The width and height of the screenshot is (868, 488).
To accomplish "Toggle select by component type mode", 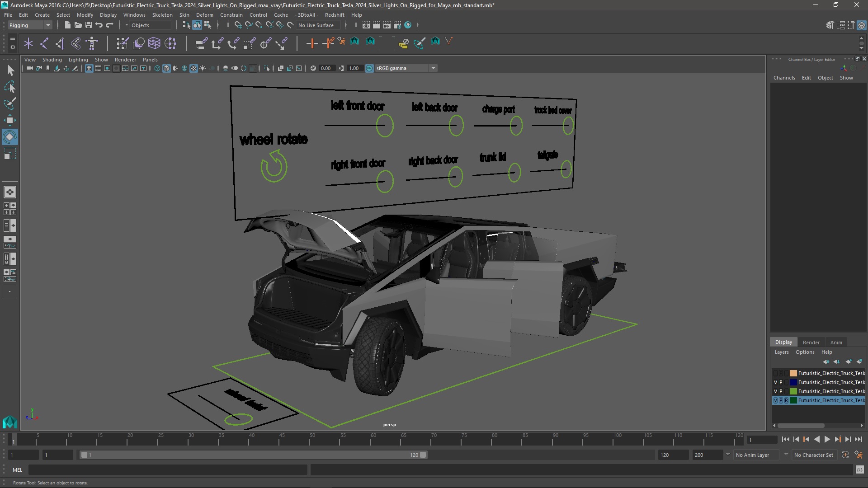I will coord(208,25).
